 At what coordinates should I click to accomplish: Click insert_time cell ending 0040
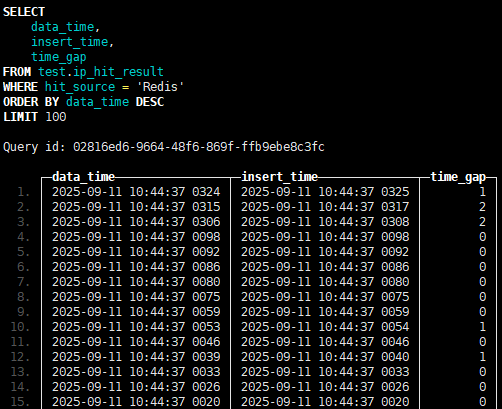tap(325, 357)
